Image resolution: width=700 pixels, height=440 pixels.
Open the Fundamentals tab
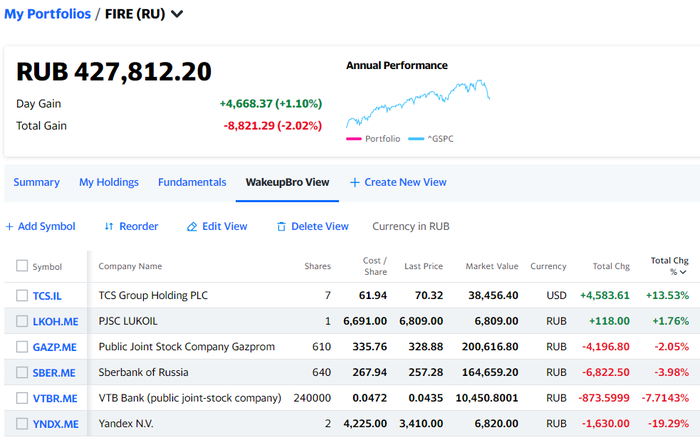coord(192,183)
